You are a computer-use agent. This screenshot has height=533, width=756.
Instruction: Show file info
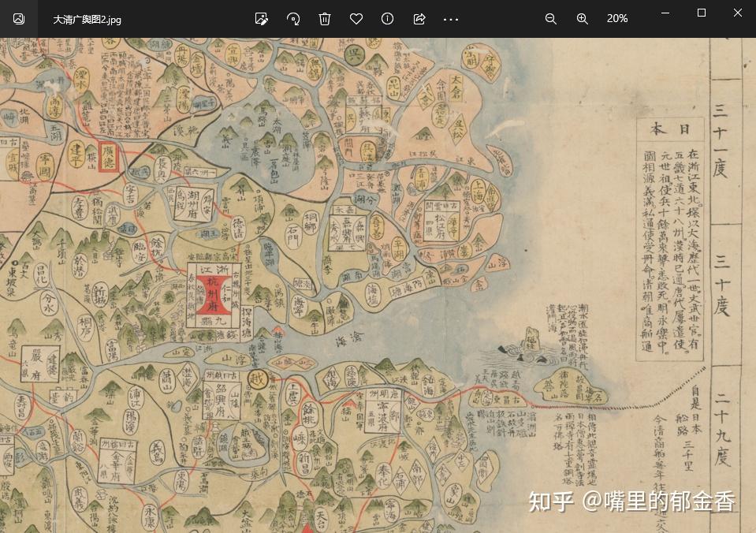pos(388,19)
